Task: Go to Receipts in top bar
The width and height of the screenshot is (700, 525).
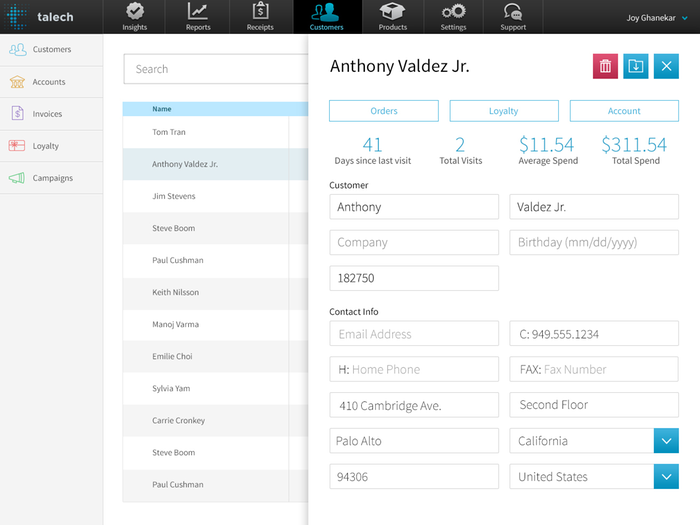Action: [260, 17]
